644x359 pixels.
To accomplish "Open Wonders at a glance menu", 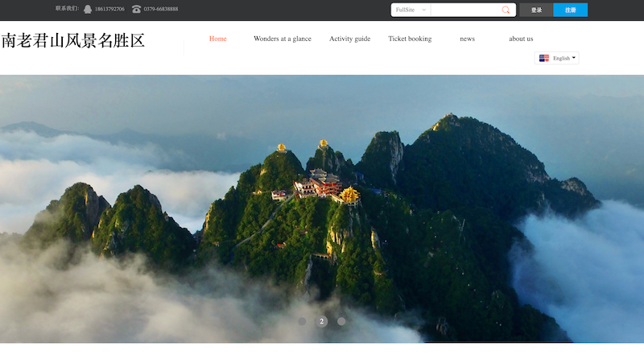I will point(283,39).
